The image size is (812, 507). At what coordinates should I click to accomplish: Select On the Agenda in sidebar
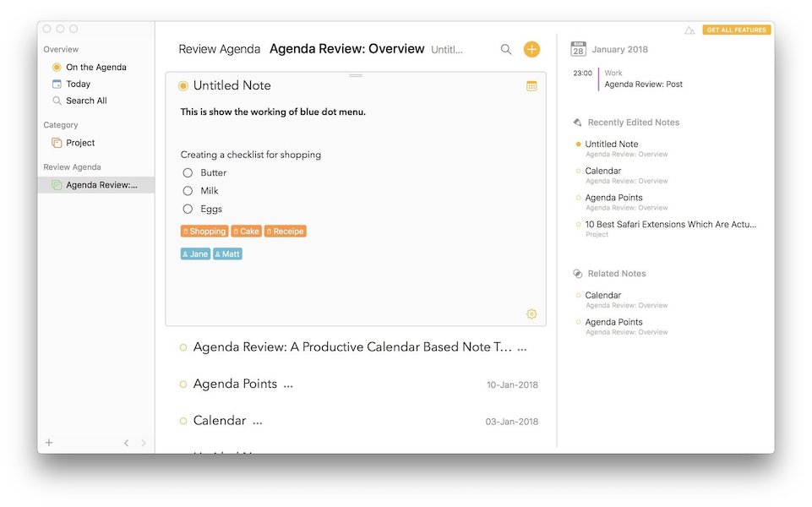pos(95,68)
